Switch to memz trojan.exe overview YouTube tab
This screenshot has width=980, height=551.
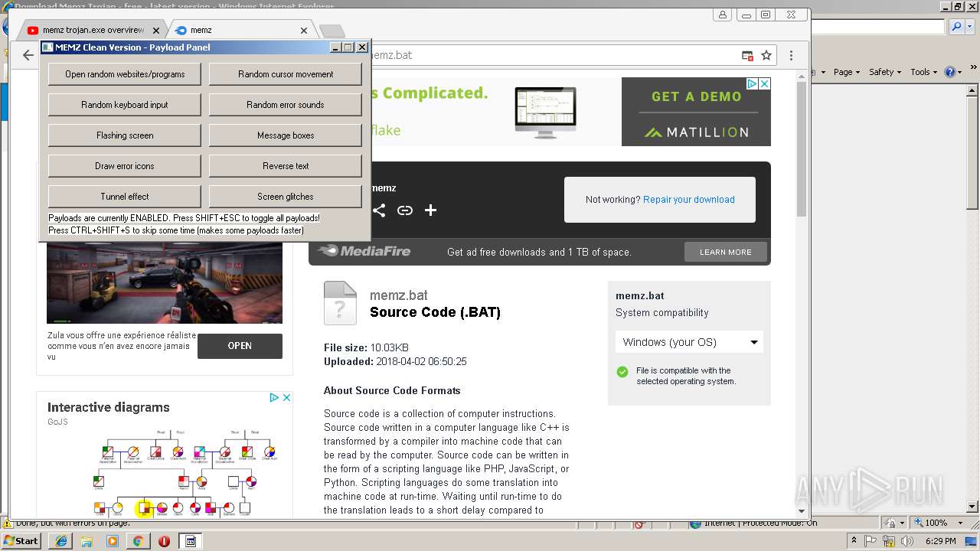pos(92,31)
